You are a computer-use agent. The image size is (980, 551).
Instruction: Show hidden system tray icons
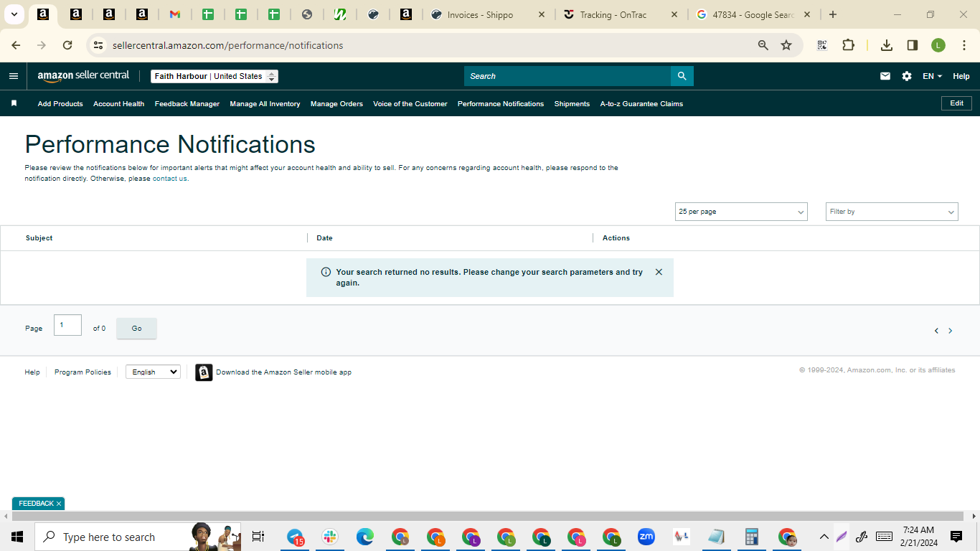tap(824, 537)
